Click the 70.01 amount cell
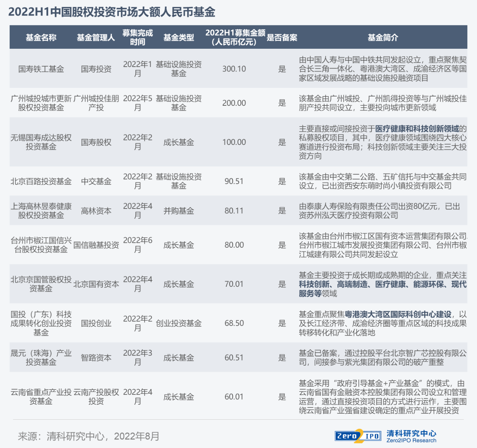Screen dimensions: 477x448 234,284
